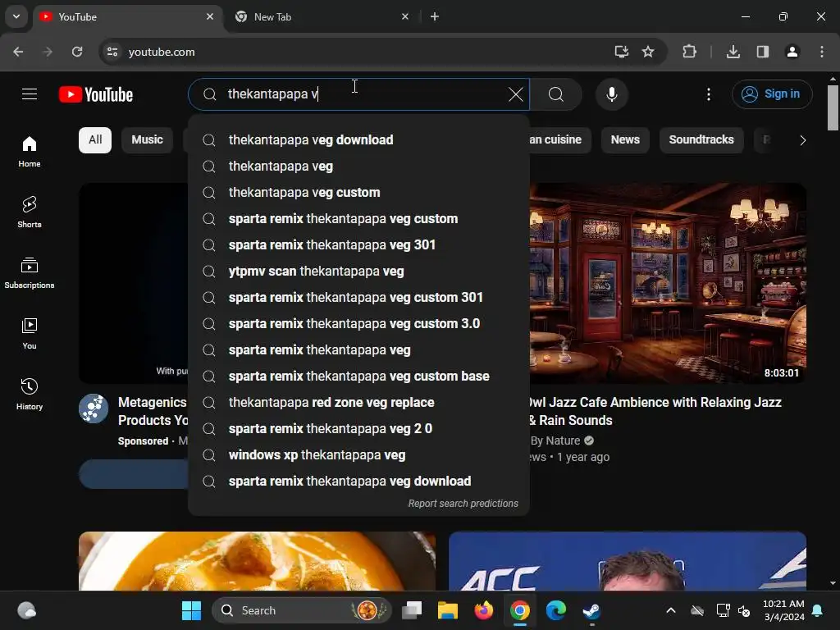Select the Music filter chip
This screenshot has height=630, width=840.
click(148, 139)
